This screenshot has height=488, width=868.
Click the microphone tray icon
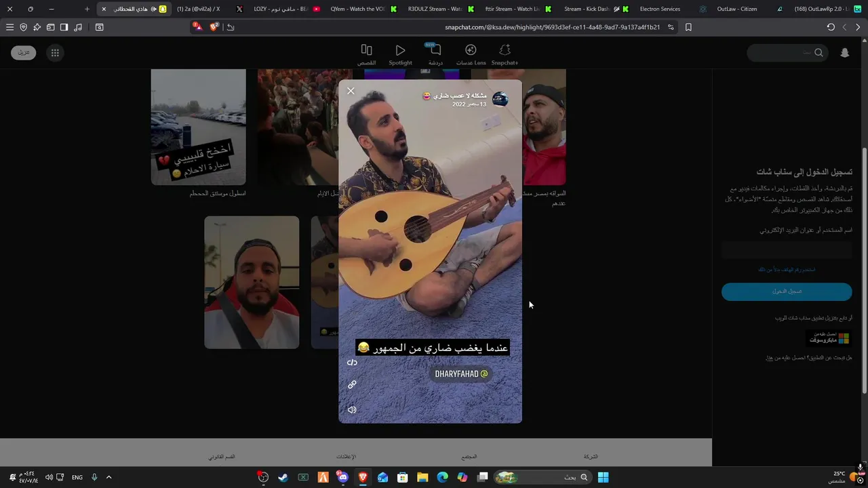pyautogui.click(x=94, y=477)
